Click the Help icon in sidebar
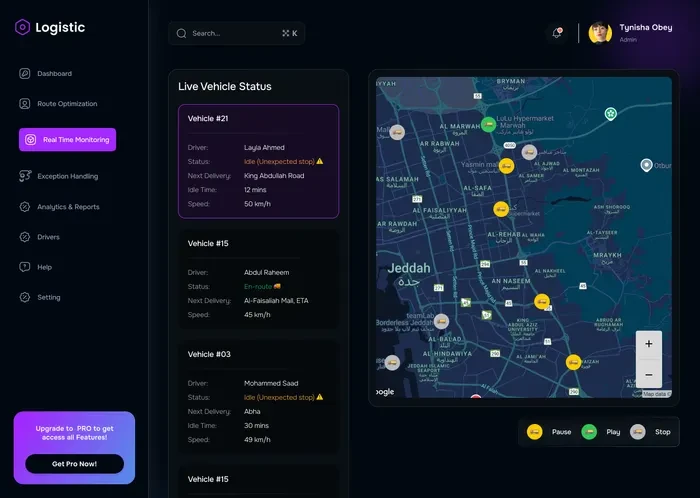The height and width of the screenshot is (498, 700). point(25,267)
